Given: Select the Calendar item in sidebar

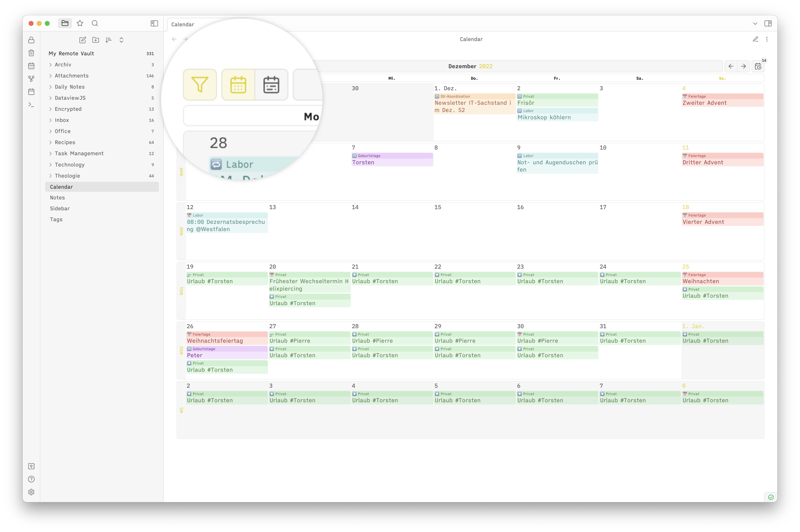Looking at the screenshot, I should coord(61,186).
